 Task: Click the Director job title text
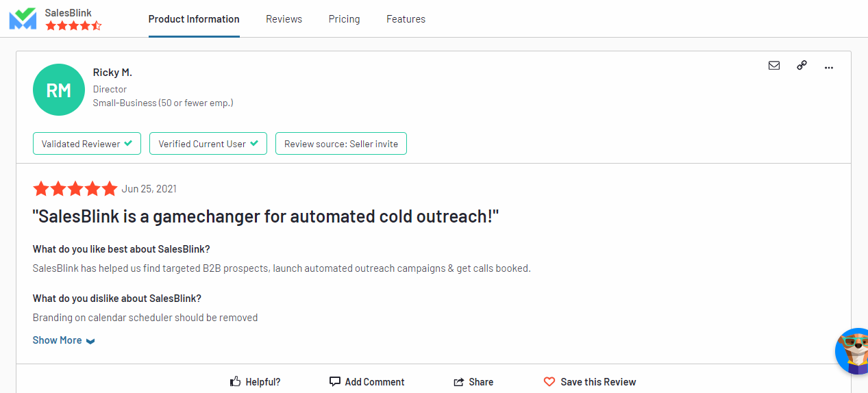coord(110,89)
